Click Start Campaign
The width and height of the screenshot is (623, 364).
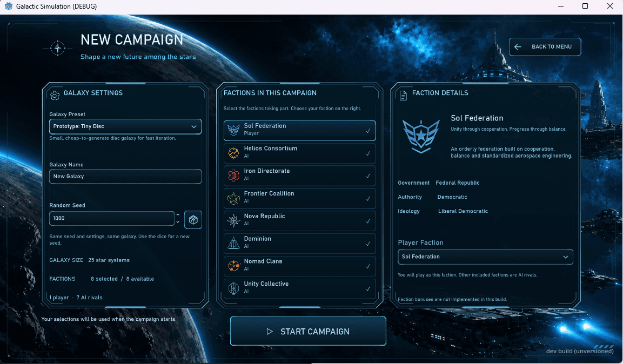[308, 331]
